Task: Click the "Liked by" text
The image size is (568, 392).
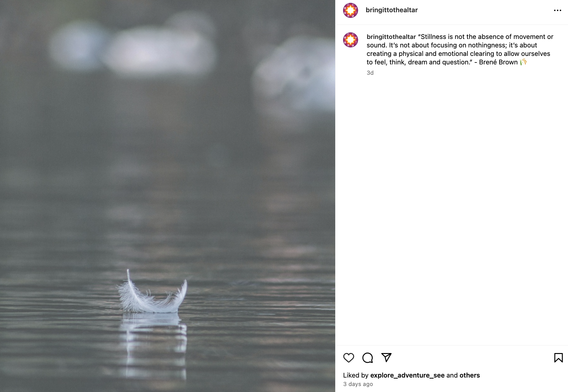Action: pyautogui.click(x=356, y=375)
